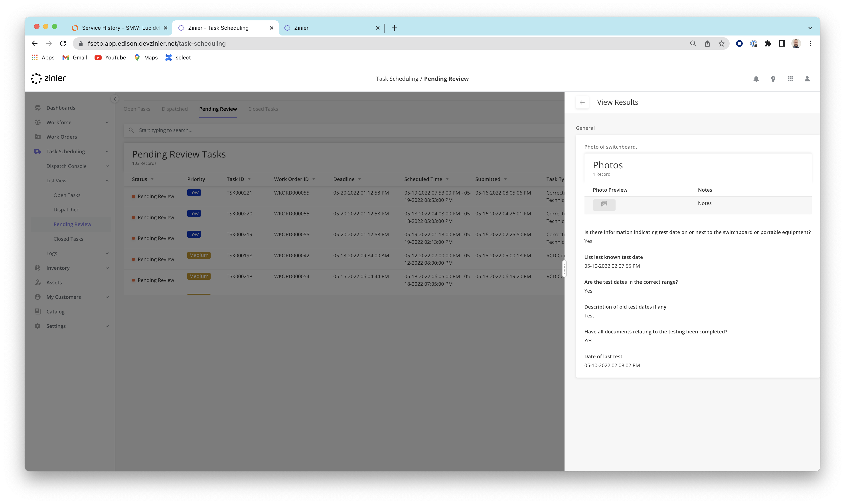
Task: Open Work Orders in sidebar
Action: coord(62,137)
